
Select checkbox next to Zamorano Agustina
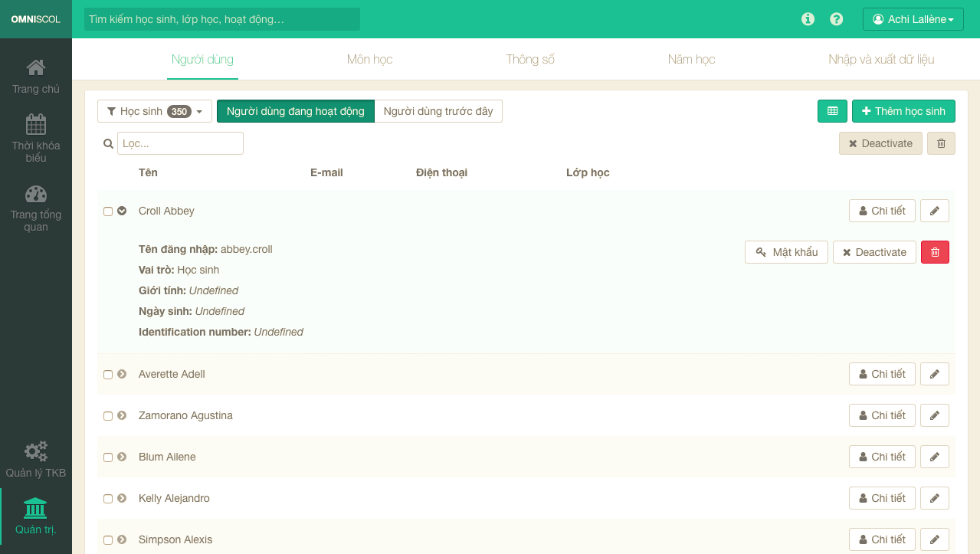click(108, 416)
